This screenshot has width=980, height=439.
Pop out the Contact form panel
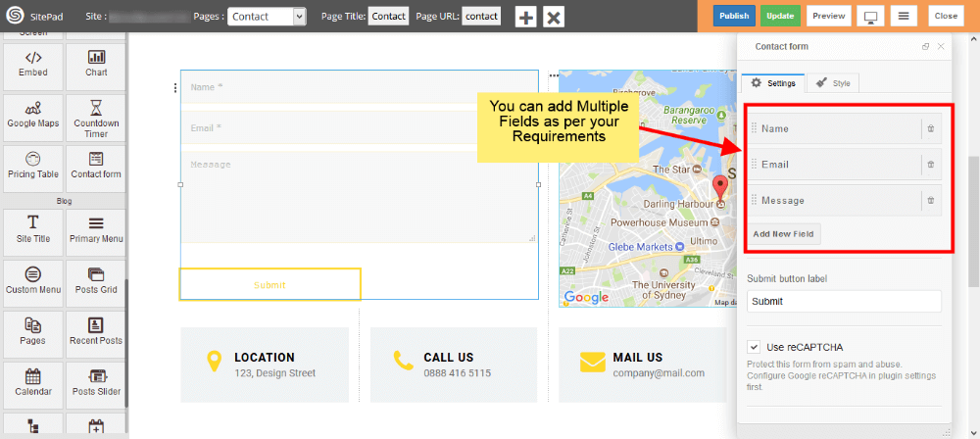tap(926, 47)
